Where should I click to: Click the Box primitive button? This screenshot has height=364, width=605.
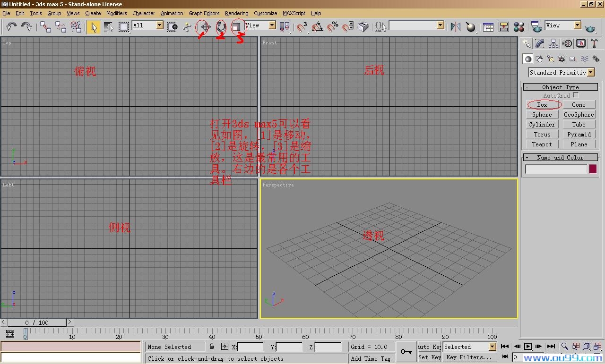tap(542, 105)
